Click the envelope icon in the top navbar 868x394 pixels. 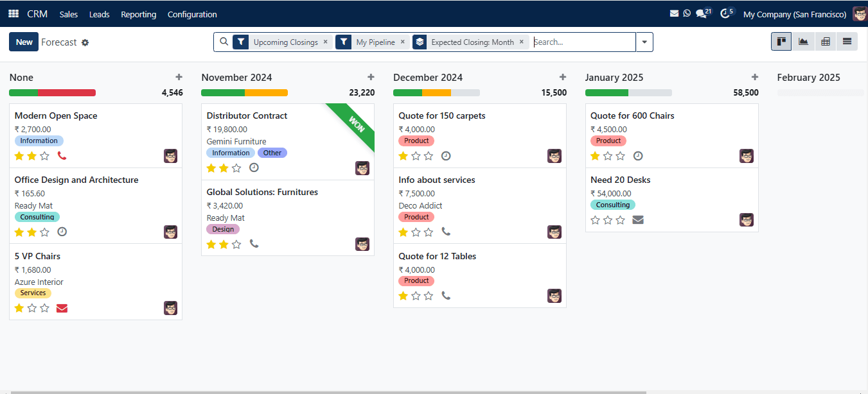[674, 13]
